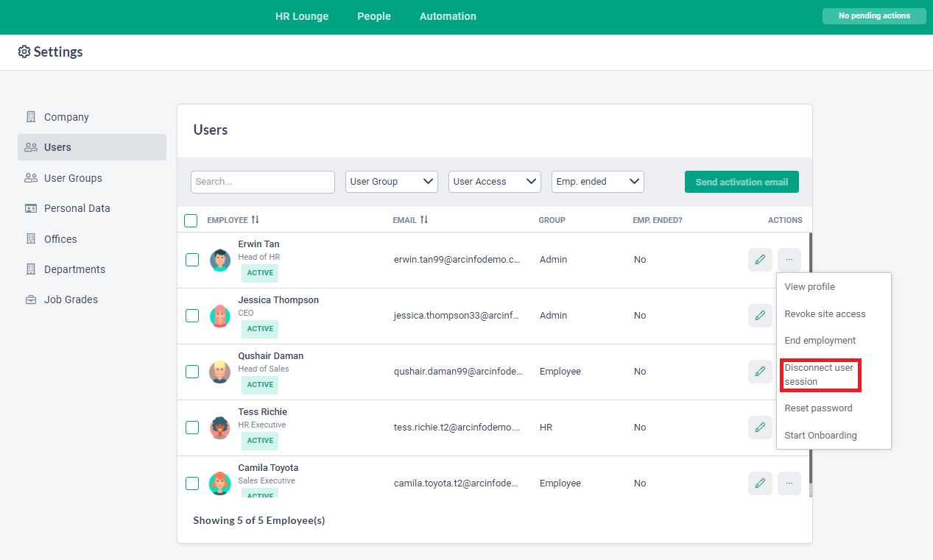
Task: Edit Camila Toyota with the pencil icon
Action: coord(760,483)
